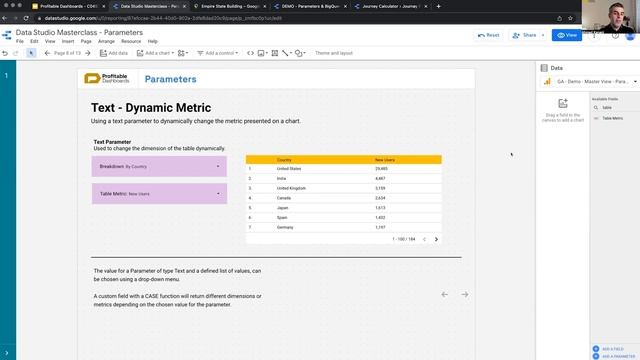The width and height of the screenshot is (640, 360).
Task: Click the Share button
Action: (524, 35)
